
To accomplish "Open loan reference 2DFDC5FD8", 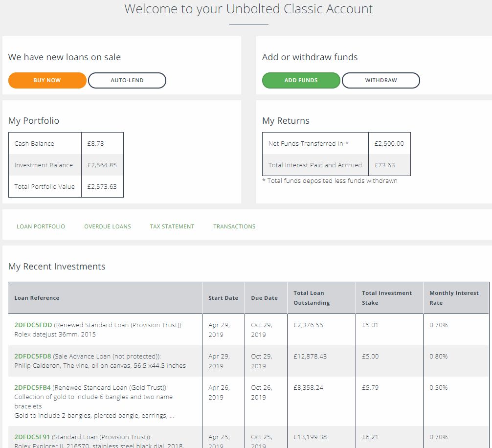I will (x=33, y=357).
